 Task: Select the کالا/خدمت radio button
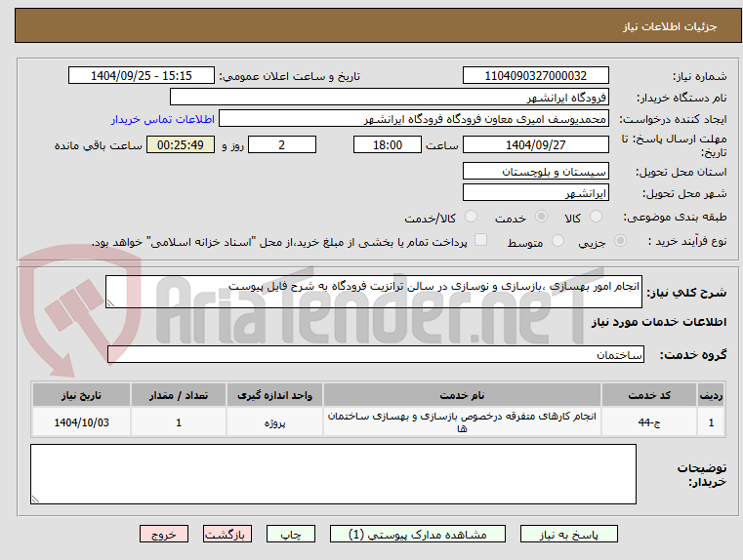click(471, 217)
